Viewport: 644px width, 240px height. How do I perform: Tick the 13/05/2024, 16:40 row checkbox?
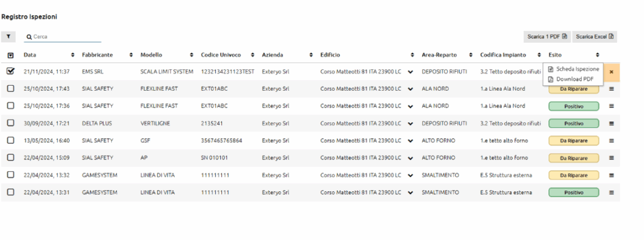[11, 140]
